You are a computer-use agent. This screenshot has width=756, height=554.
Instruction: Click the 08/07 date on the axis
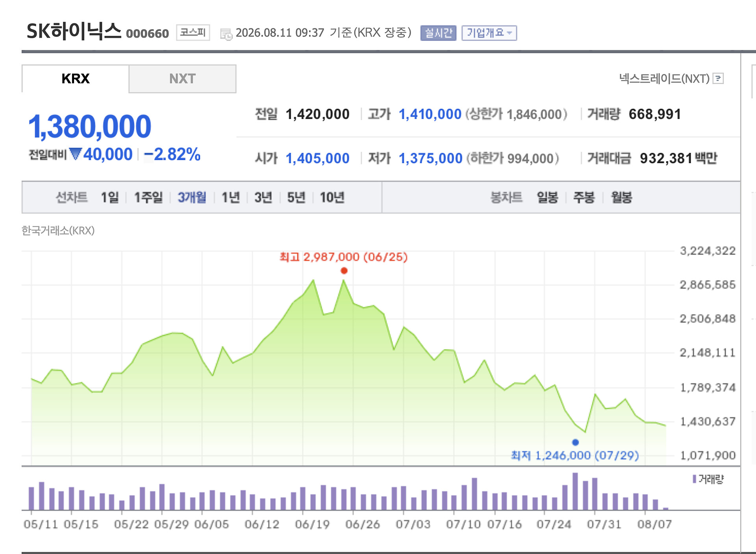tap(654, 524)
